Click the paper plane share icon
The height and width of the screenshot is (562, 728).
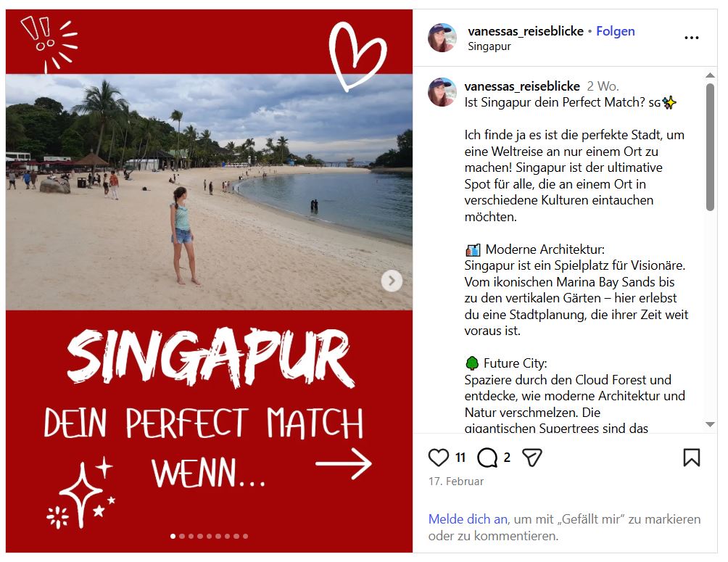point(532,458)
